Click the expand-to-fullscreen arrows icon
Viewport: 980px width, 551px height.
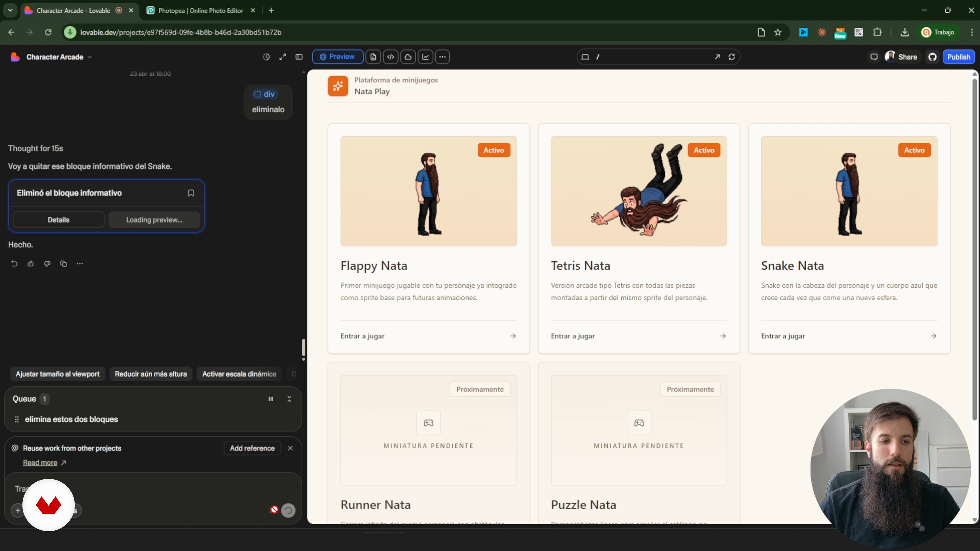[x=283, y=57]
